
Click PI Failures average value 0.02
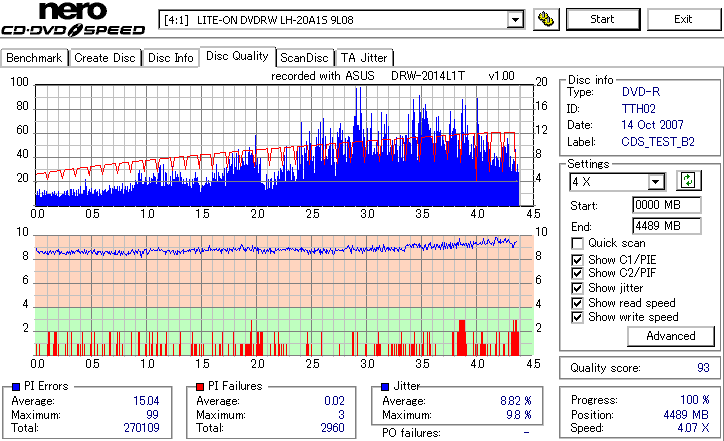coord(334,401)
